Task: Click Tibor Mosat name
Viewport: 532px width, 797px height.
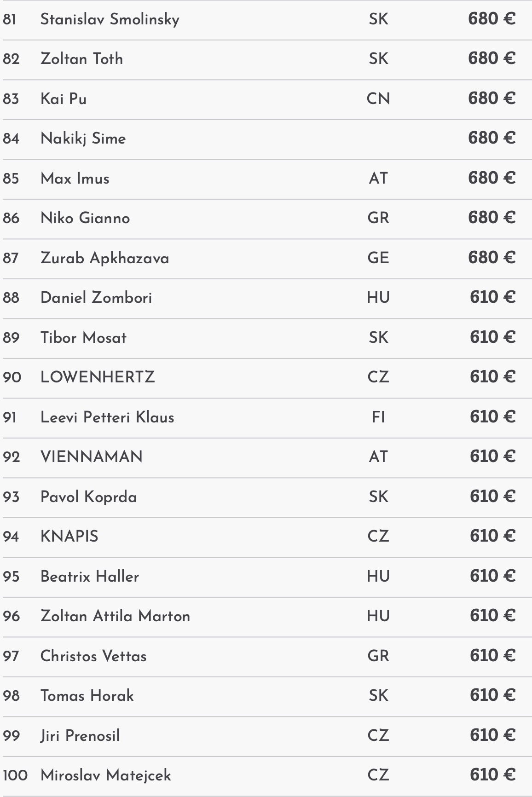Action: (x=83, y=338)
